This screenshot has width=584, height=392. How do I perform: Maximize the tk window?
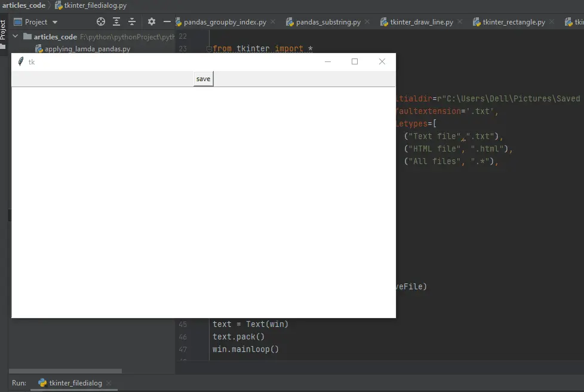click(355, 61)
